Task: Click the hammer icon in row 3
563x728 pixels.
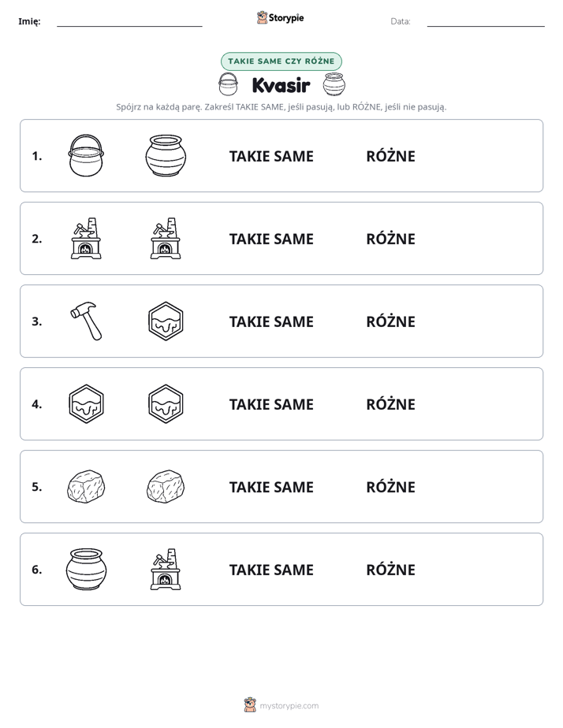Action: coord(86,321)
